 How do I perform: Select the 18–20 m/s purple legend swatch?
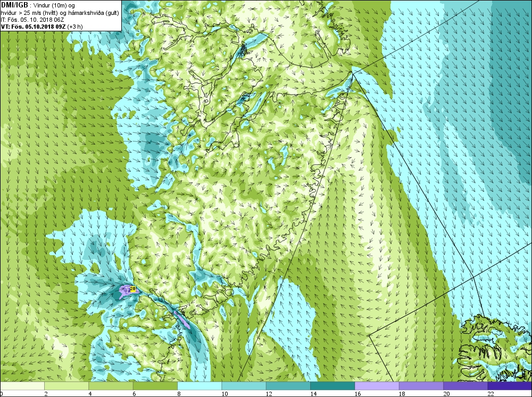tap(421, 386)
